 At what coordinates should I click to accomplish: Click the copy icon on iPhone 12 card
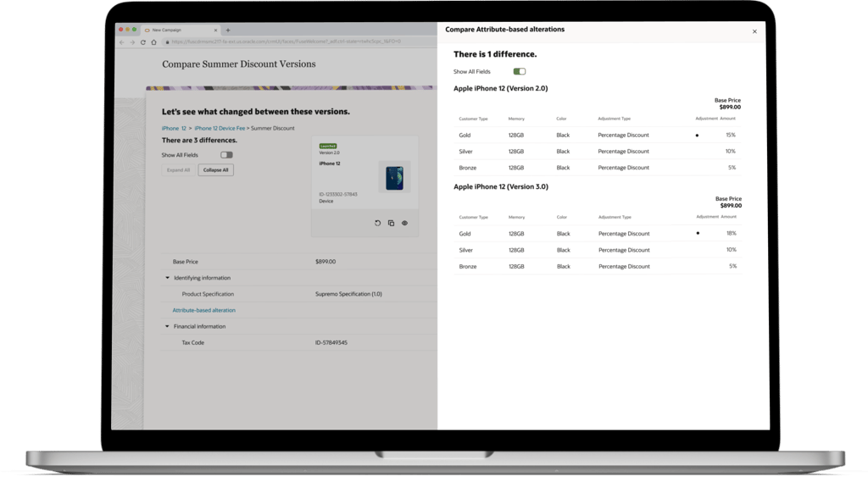coord(391,223)
